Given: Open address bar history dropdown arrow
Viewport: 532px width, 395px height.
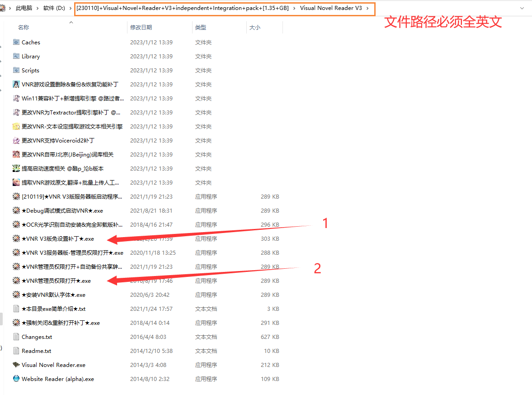Looking at the screenshot, I should pos(522,8).
